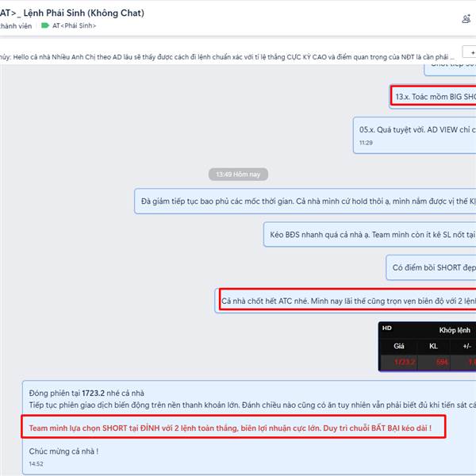Click the 11:29 timestamp
Screen dimensions: 476x476
(x=366, y=143)
